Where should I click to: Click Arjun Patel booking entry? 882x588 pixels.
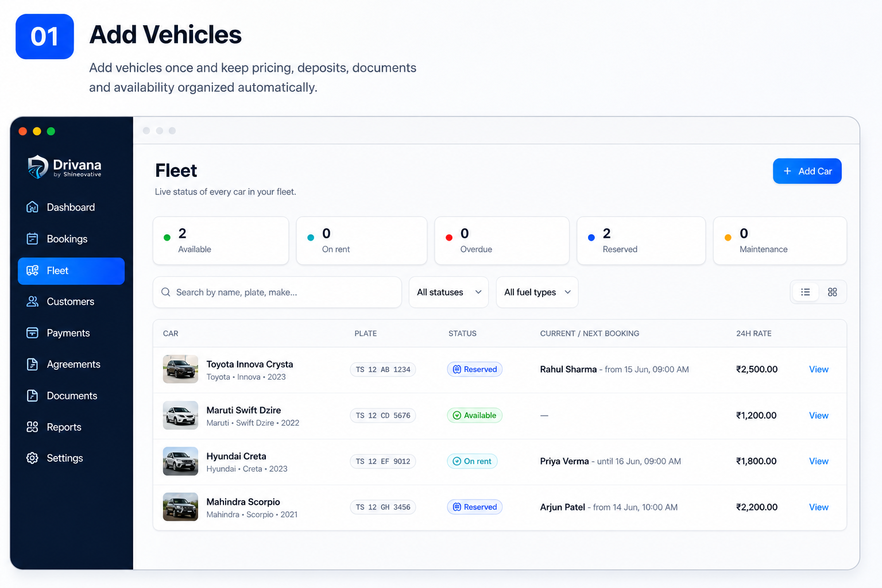(609, 507)
